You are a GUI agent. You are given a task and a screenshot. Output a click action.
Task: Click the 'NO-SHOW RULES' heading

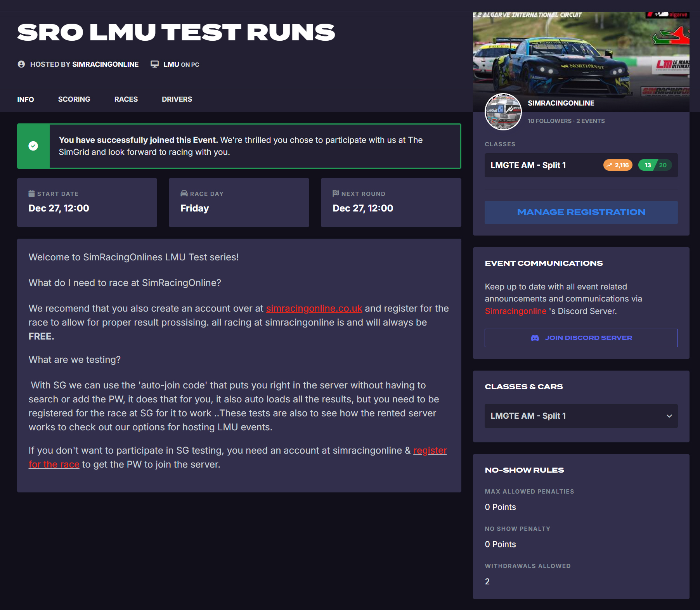pos(524,470)
